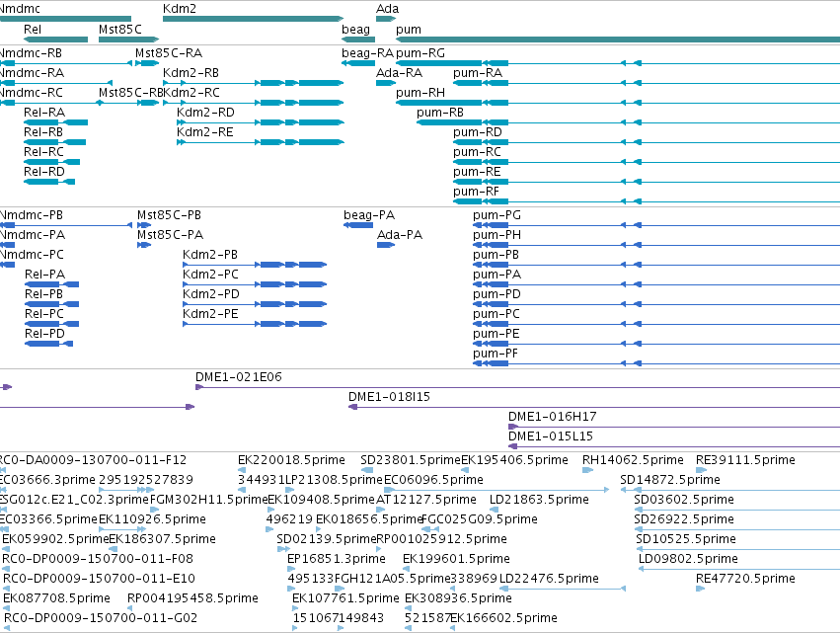Click EST label EK220018.5prime
The width and height of the screenshot is (840, 633).
[291, 460]
